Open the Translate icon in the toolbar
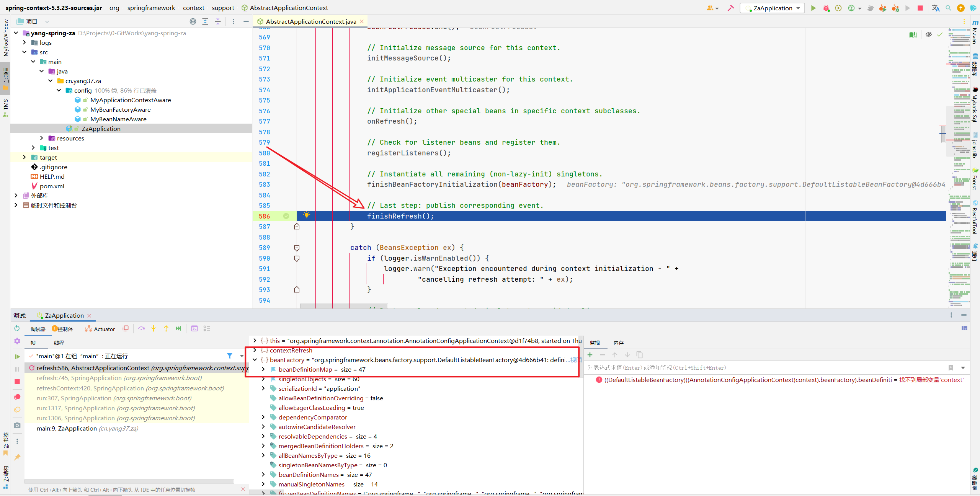The height and width of the screenshot is (496, 980). click(936, 8)
